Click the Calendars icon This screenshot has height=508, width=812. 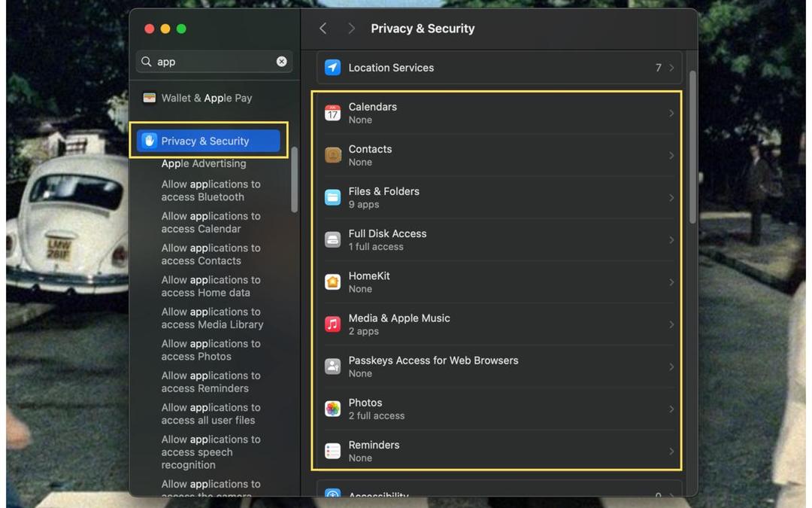click(x=332, y=113)
